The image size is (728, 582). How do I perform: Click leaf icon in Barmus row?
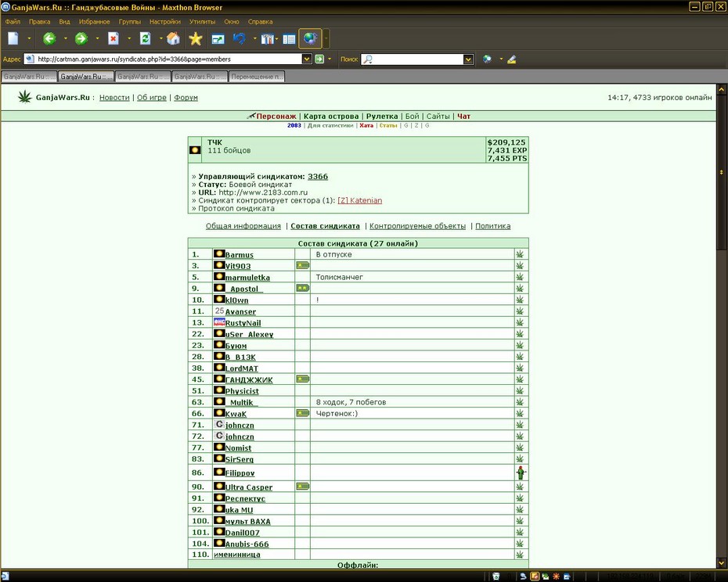(520, 254)
